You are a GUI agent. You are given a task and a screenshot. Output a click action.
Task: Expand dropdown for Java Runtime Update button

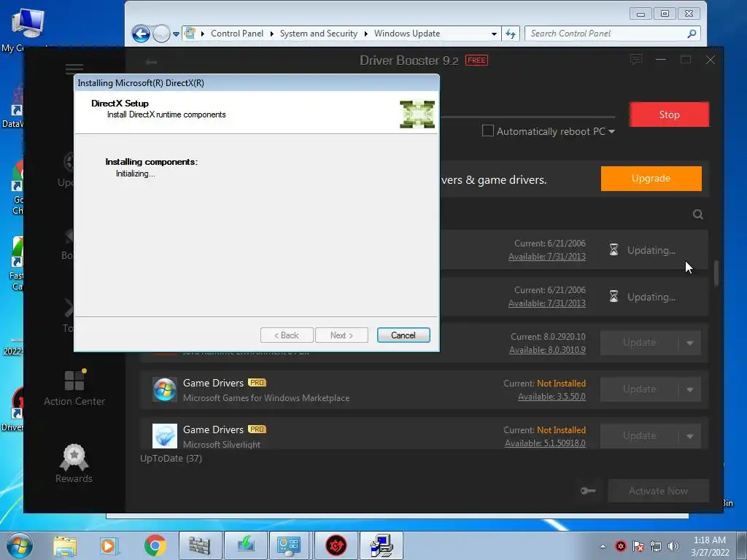[690, 343]
